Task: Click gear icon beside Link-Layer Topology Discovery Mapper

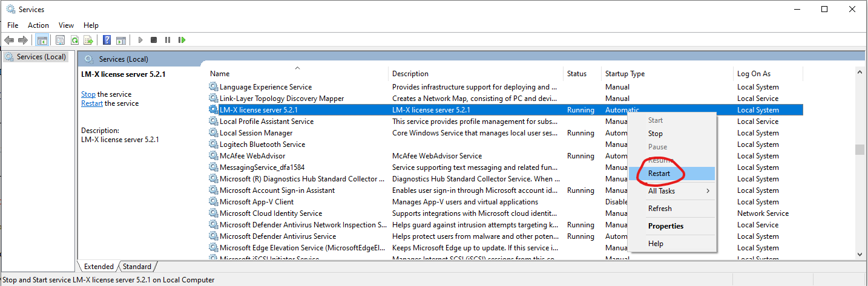Action: 213,99
